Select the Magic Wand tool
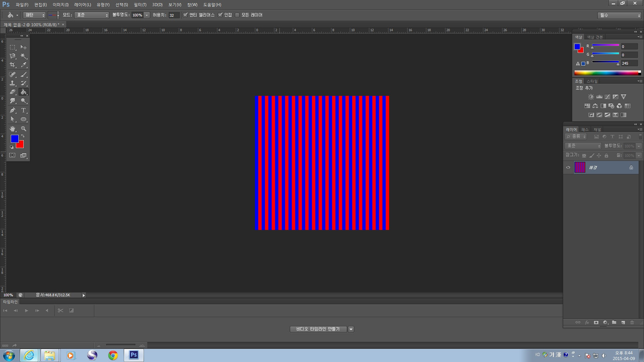Image resolution: width=644 pixels, height=362 pixels. tap(23, 56)
